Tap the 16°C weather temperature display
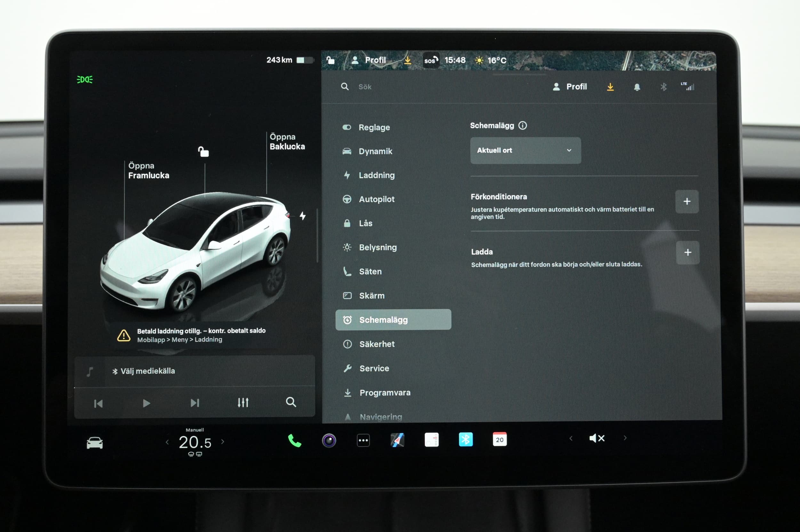800x532 pixels. click(491, 61)
